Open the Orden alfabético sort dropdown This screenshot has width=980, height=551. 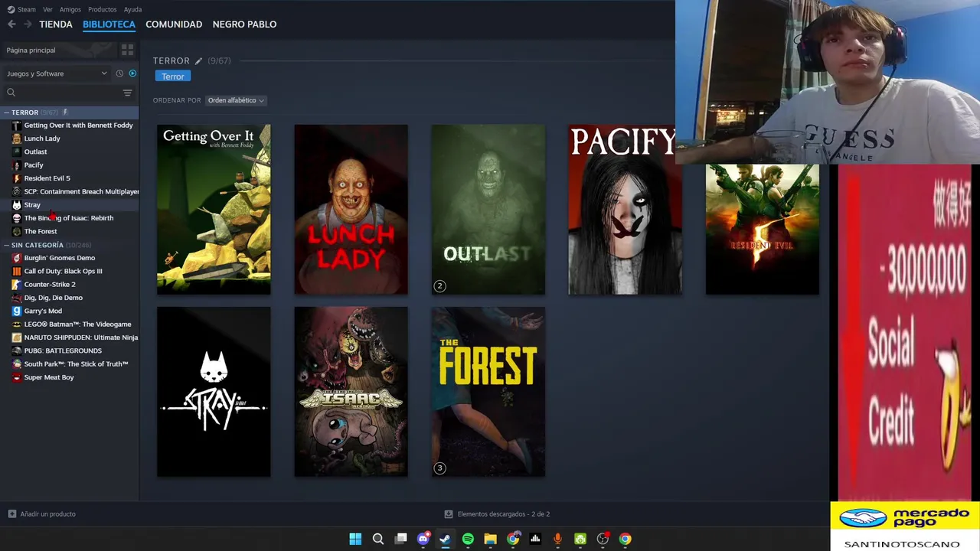click(236, 100)
